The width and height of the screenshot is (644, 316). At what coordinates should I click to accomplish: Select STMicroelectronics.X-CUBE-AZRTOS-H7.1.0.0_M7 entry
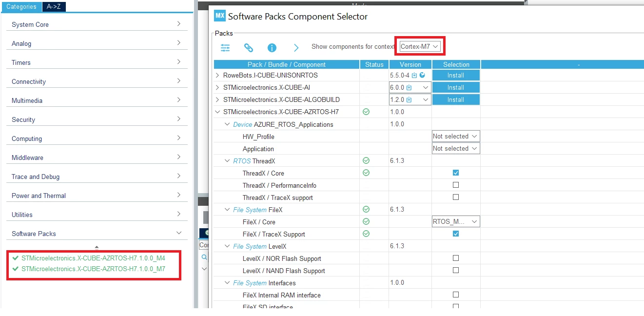pos(93,269)
